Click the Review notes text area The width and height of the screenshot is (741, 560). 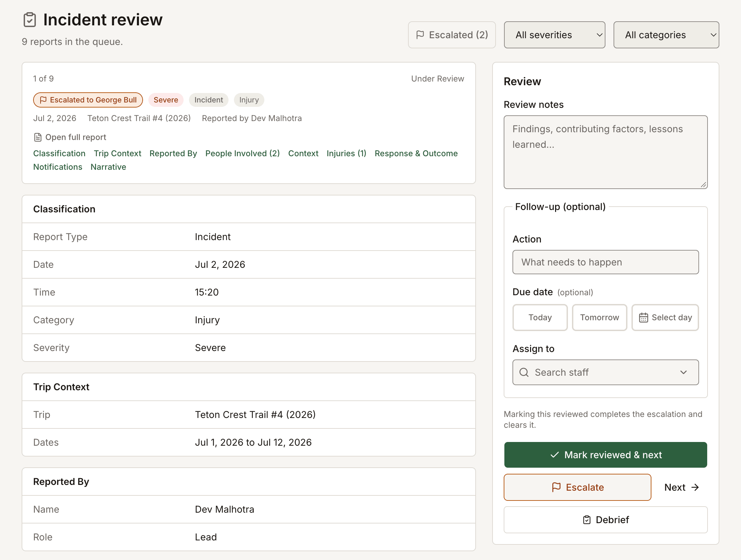[x=605, y=152]
